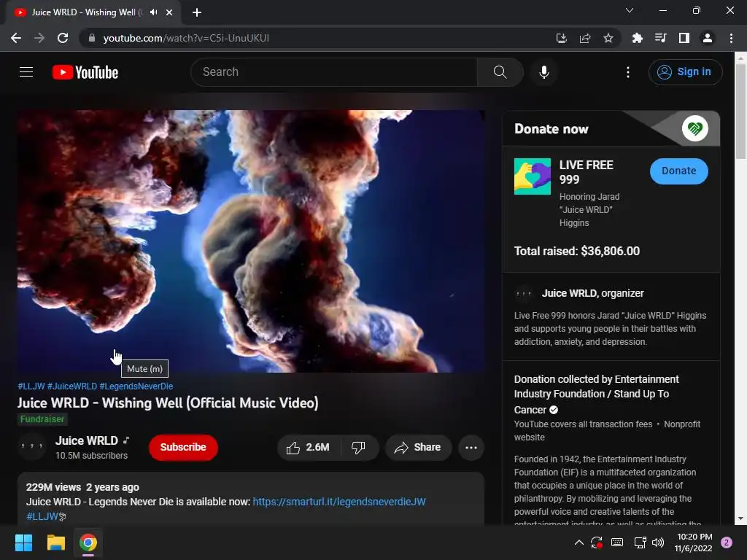747x560 pixels.
Task: Share the Wishing Well video
Action: pyautogui.click(x=418, y=447)
